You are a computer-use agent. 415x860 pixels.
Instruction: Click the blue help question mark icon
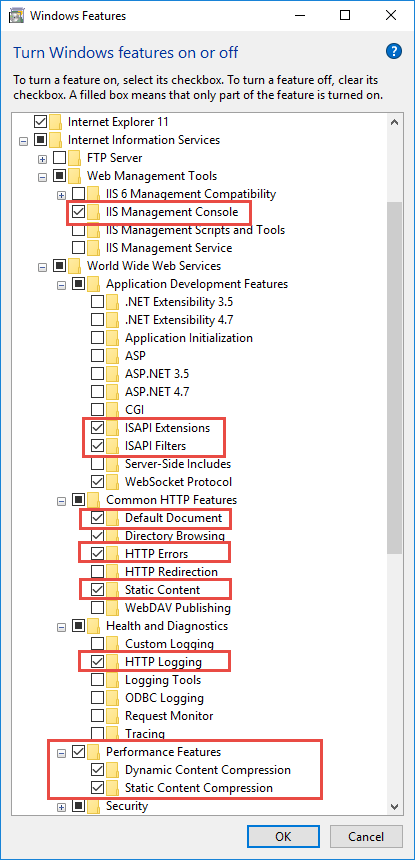click(x=394, y=52)
